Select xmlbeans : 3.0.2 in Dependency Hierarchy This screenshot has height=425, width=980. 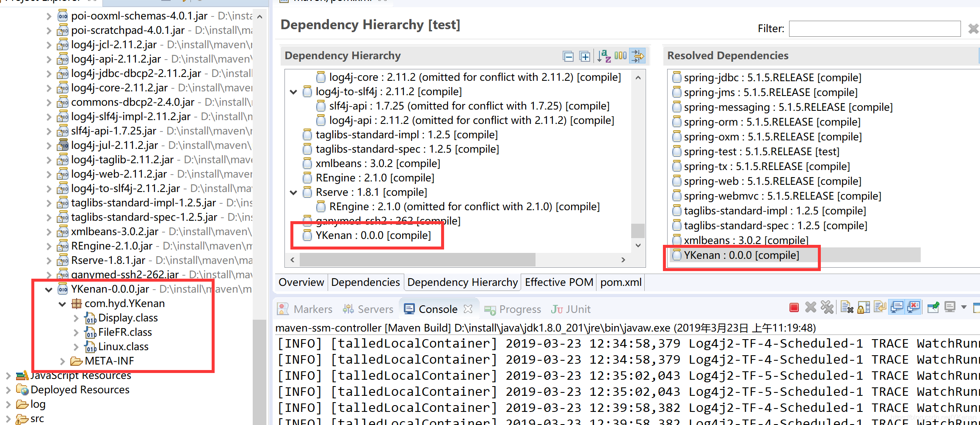pyautogui.click(x=378, y=164)
